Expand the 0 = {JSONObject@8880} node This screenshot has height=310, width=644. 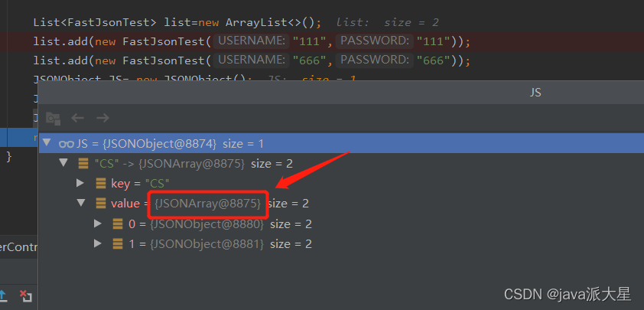pos(98,224)
